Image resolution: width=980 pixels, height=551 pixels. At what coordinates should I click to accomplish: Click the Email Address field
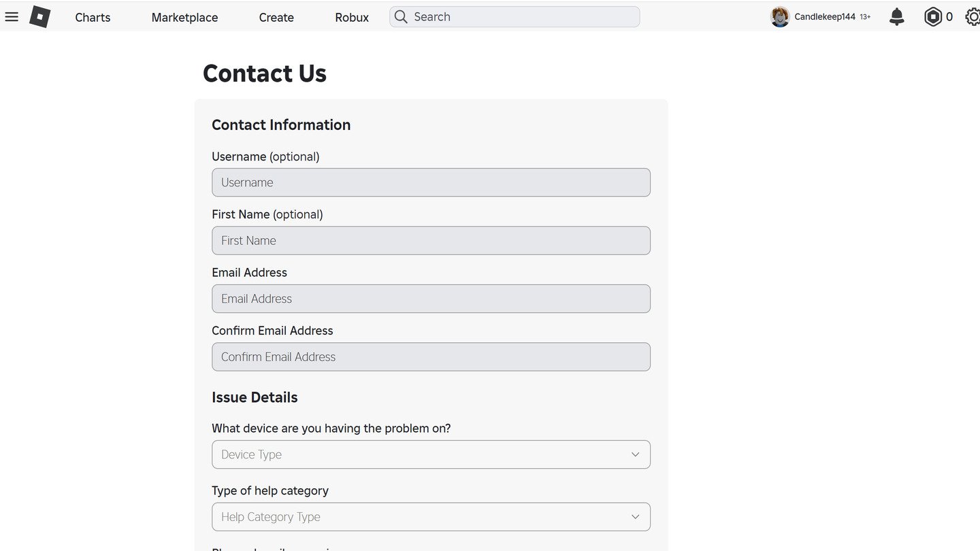coord(431,299)
